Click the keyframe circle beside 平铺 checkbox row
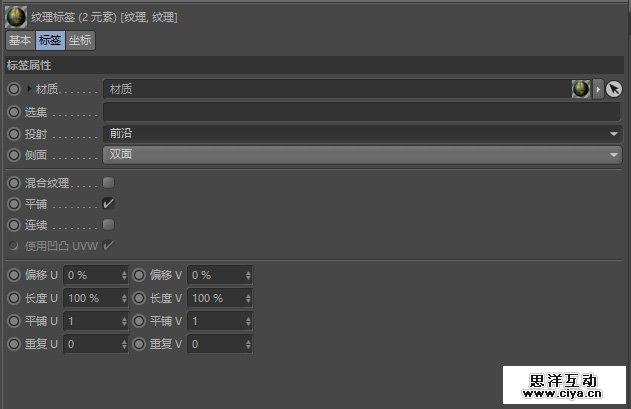The width and height of the screenshot is (631, 409). tap(14, 204)
